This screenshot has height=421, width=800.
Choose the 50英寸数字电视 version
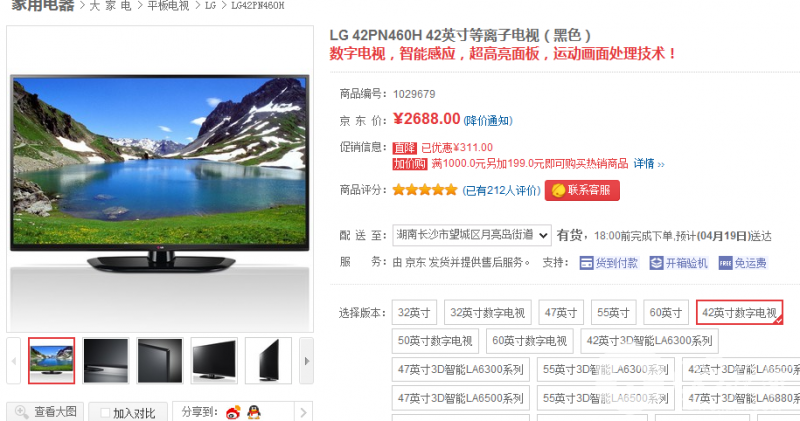click(x=435, y=341)
